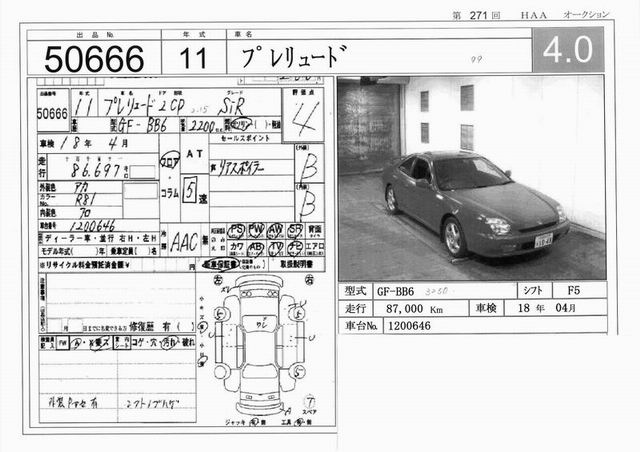Select the 4.0 grade in the gray box
The height and width of the screenshot is (452, 640).
click(568, 49)
